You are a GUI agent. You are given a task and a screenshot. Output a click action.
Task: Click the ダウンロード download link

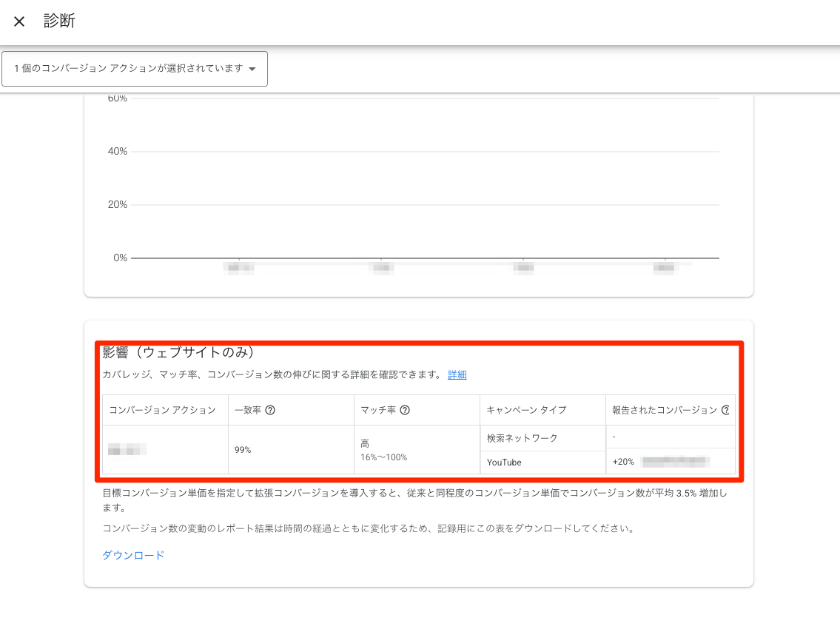(x=133, y=555)
